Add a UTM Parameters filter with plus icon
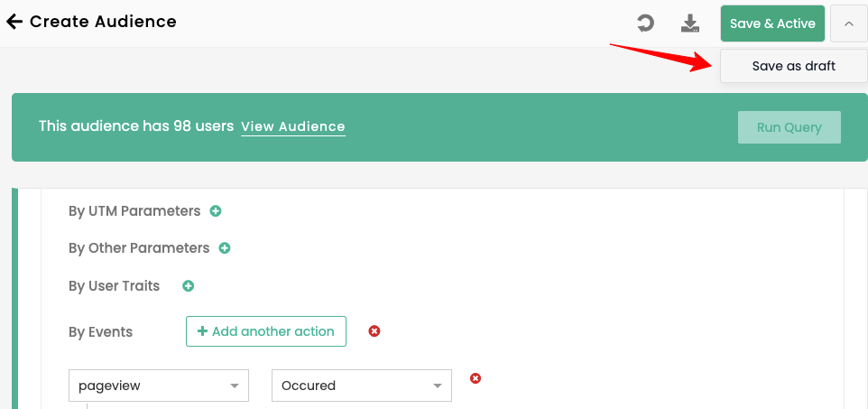Screen dimensions: 868x409 tap(216, 211)
